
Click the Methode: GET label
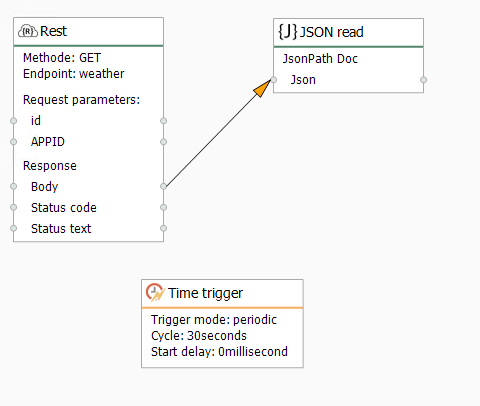pos(62,58)
